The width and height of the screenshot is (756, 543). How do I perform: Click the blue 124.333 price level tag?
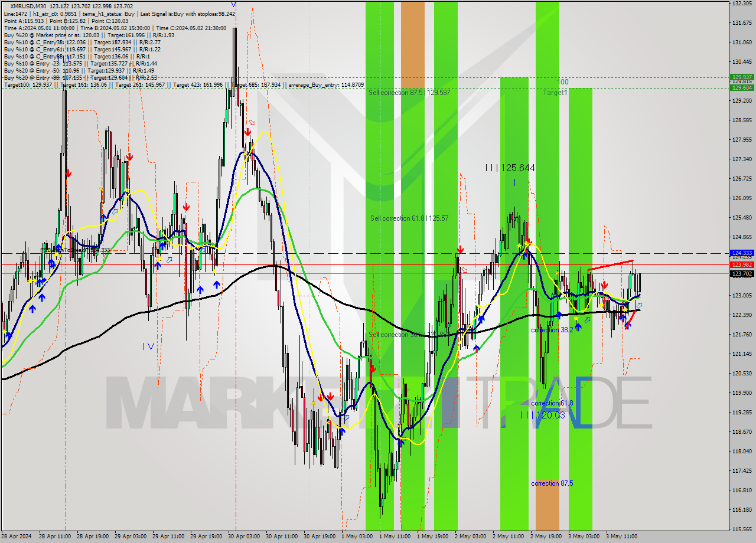742,253
